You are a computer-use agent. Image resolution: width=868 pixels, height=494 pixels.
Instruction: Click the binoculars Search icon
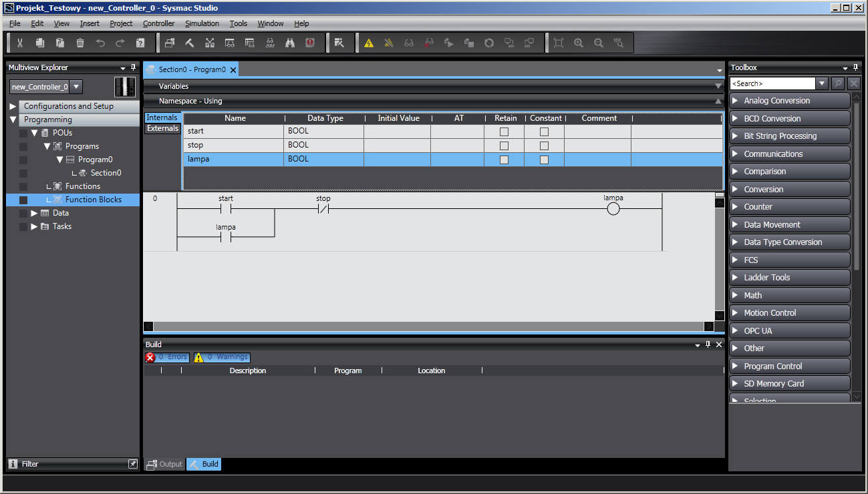pos(290,43)
